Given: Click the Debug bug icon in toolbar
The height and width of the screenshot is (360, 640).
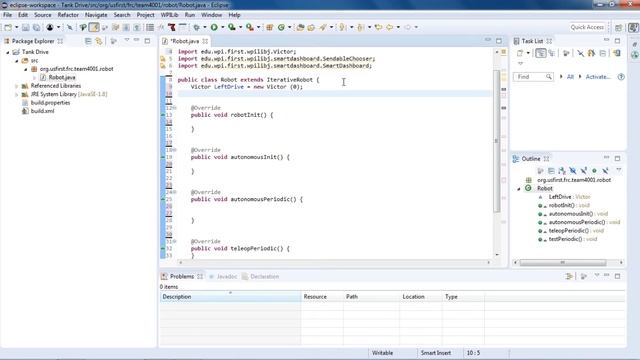Looking at the screenshot, I should pyautogui.click(x=197, y=27).
